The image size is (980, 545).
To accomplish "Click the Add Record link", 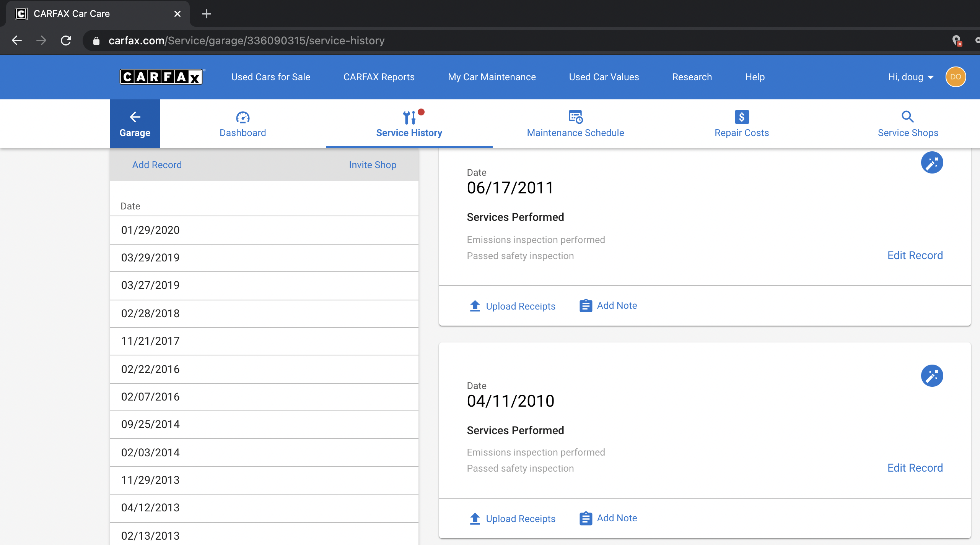I will [157, 165].
